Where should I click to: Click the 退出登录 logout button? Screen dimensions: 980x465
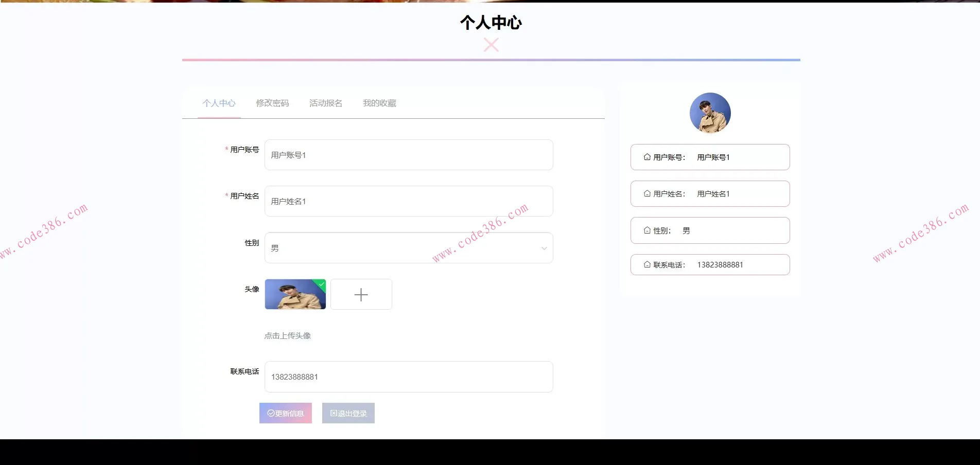click(348, 413)
